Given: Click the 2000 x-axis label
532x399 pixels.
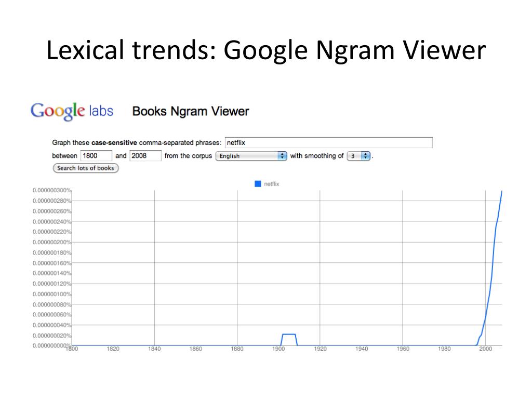Looking at the screenshot, I should tap(486, 349).
